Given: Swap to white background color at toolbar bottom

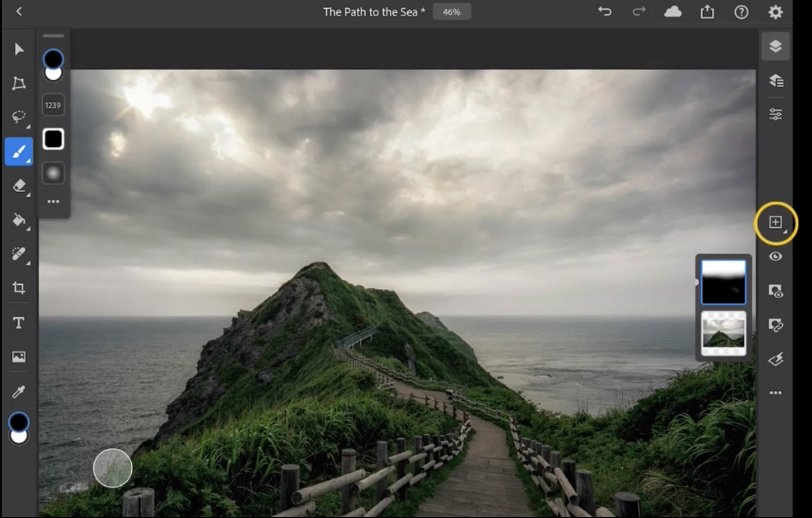Looking at the screenshot, I should tap(19, 437).
